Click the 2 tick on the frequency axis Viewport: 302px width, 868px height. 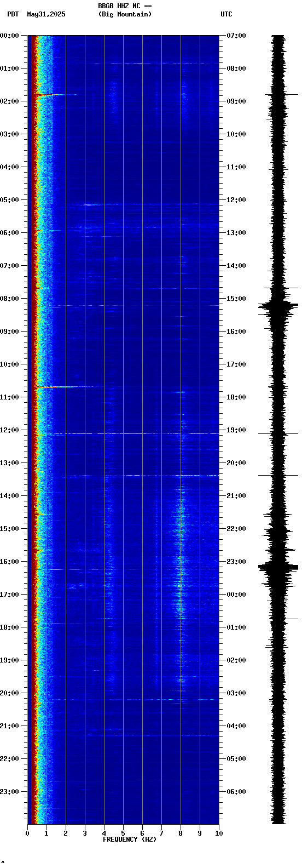(x=66, y=833)
